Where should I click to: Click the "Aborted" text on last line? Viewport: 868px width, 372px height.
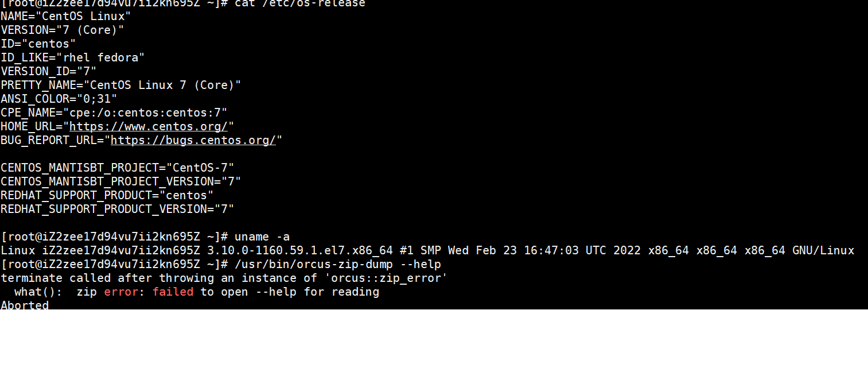coord(25,305)
